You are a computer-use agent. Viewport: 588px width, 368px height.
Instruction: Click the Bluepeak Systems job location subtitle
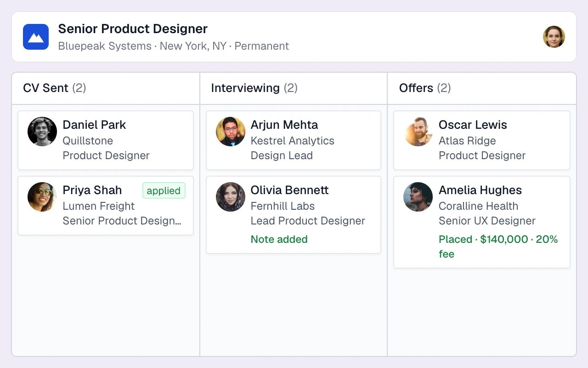pos(174,46)
